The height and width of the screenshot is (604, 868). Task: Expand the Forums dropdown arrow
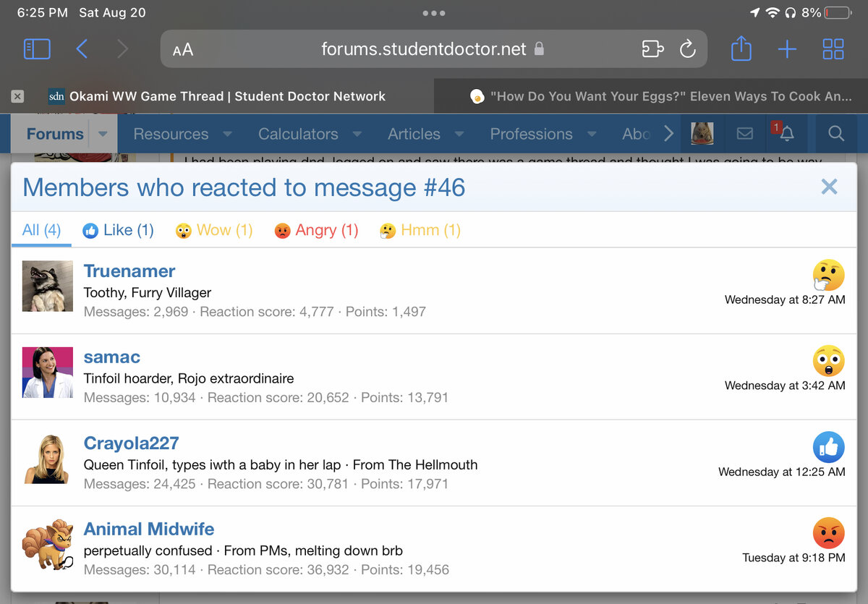click(103, 134)
